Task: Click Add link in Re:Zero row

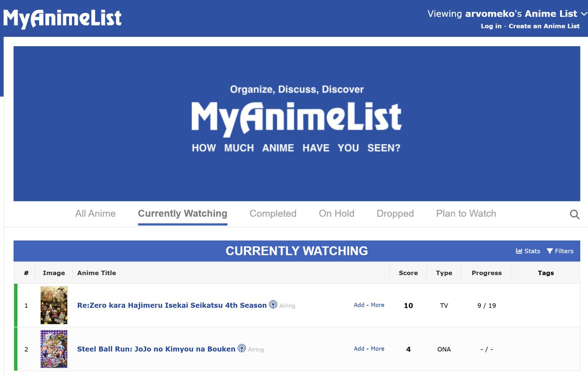Action: point(359,305)
